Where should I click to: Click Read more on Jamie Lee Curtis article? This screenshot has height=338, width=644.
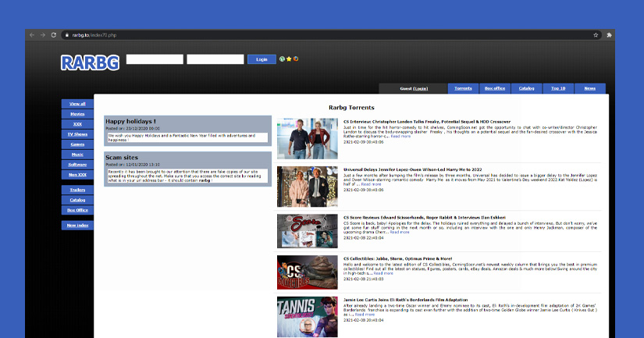tap(365, 315)
